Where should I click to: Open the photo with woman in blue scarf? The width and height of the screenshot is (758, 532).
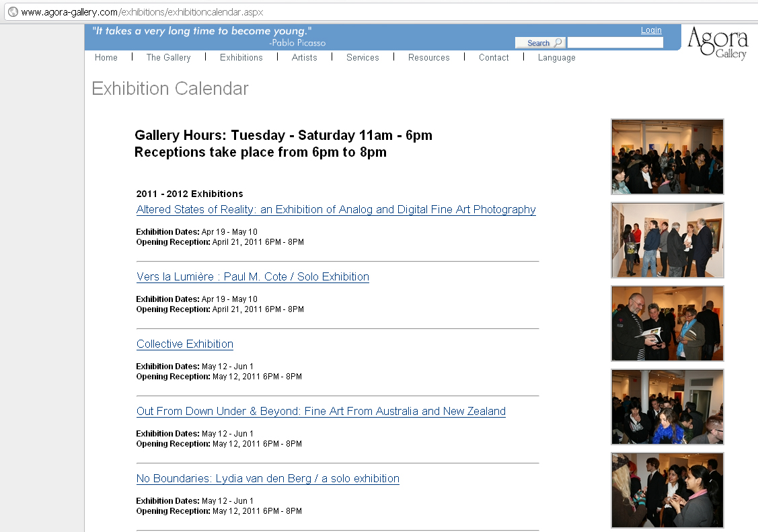click(668, 407)
